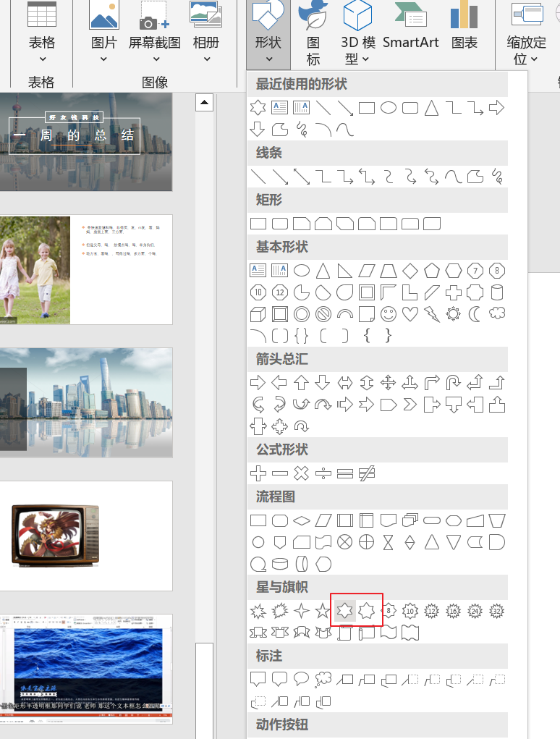The image size is (560, 739).
Task: Open the 相册 photo album dropdown
Action: point(206,34)
